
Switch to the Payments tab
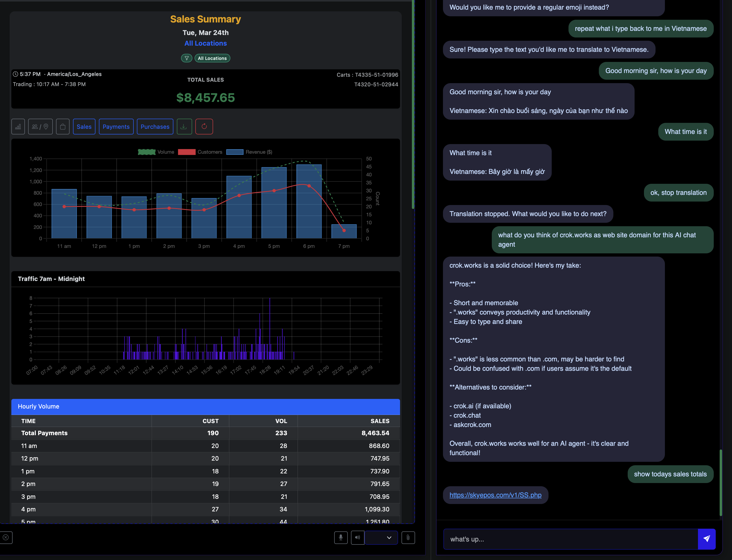(x=116, y=127)
